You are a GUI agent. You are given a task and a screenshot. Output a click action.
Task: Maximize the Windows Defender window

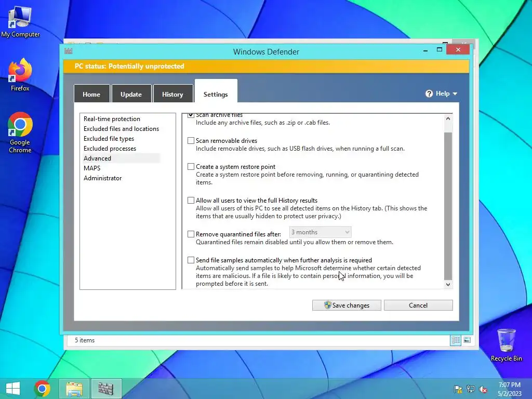click(440, 50)
